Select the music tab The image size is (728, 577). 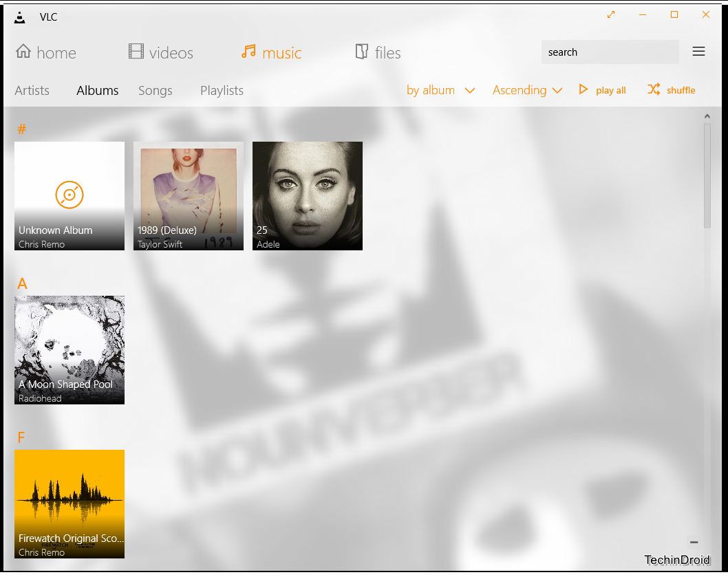[271, 52]
